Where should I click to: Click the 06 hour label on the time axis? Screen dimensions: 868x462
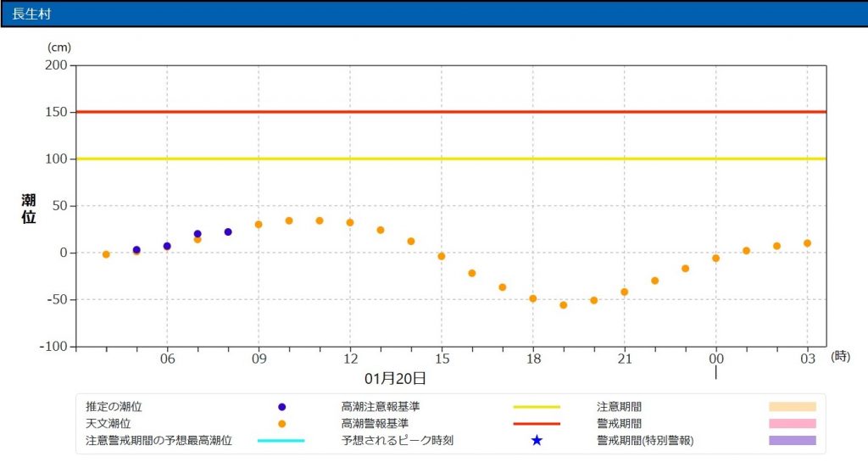tap(167, 359)
